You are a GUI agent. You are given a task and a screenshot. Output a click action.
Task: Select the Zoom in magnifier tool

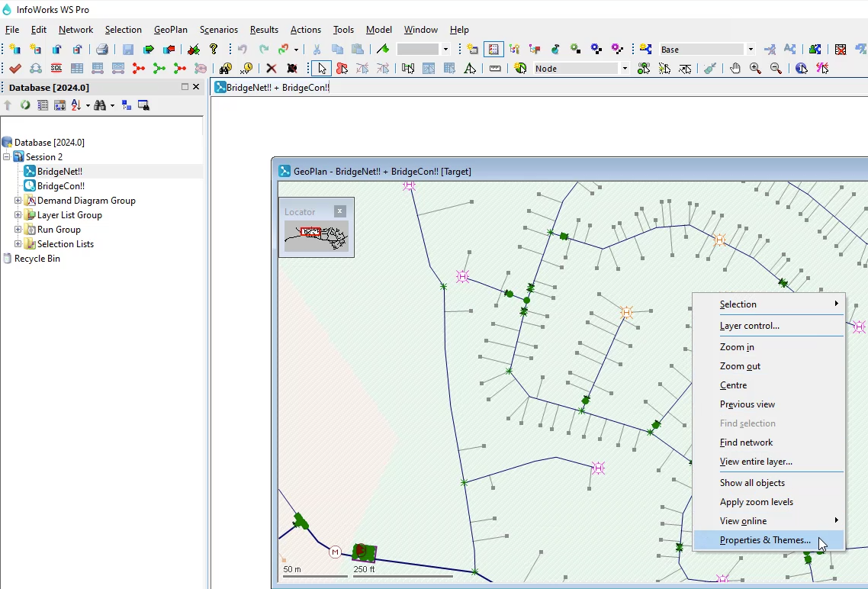(x=755, y=69)
